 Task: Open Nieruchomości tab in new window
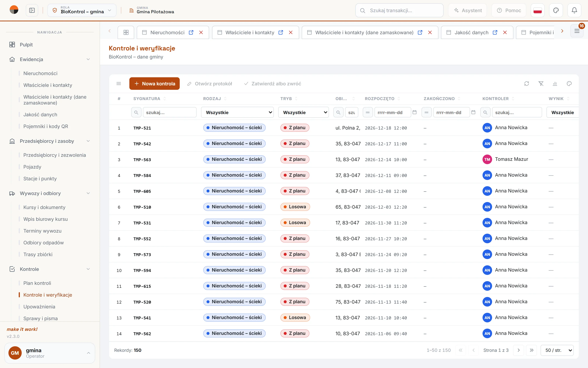[191, 32]
